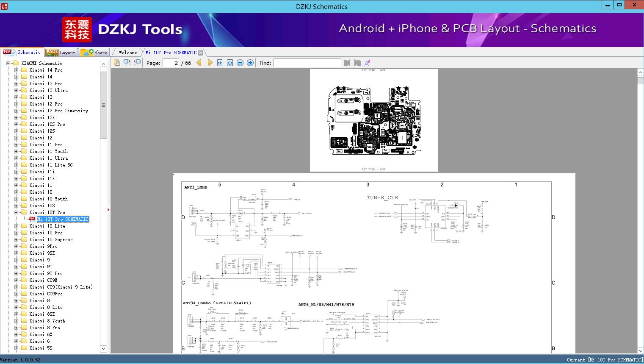Zoom out with the minus icon
Screen dimensions: 644x364
point(240,63)
